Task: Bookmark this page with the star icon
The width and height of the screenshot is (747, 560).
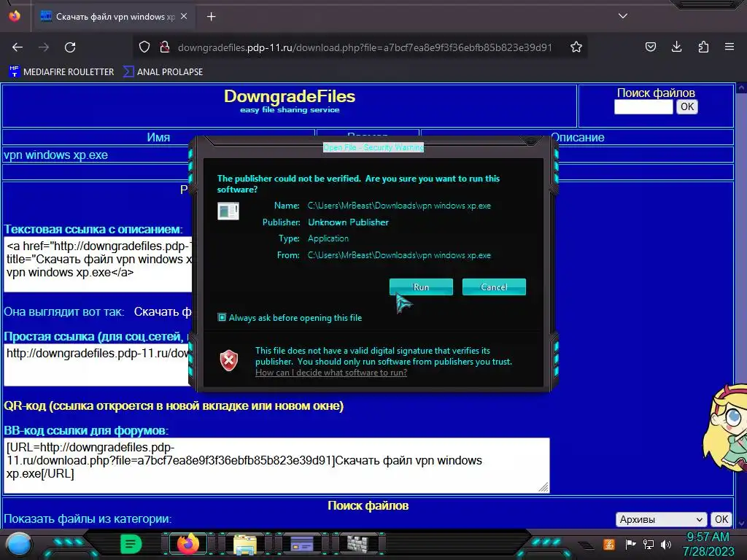Action: pos(576,47)
